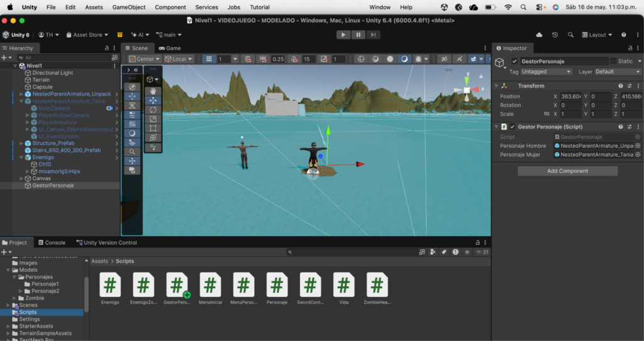Switch to the Game tab
The height and width of the screenshot is (341, 644).
170,48
